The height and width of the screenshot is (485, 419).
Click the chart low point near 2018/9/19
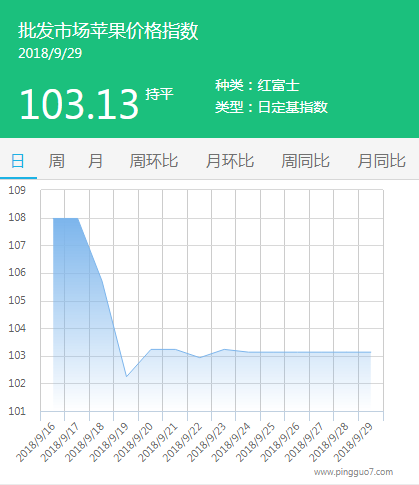tap(126, 376)
